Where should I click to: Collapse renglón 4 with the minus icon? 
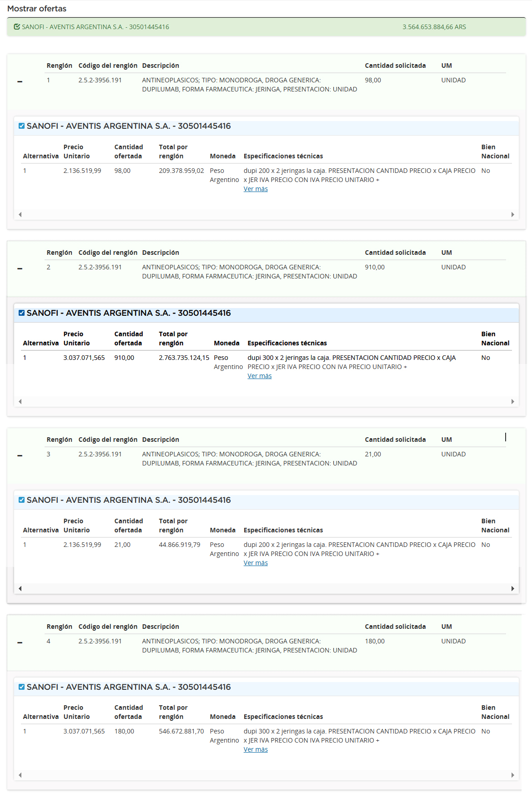(x=20, y=642)
